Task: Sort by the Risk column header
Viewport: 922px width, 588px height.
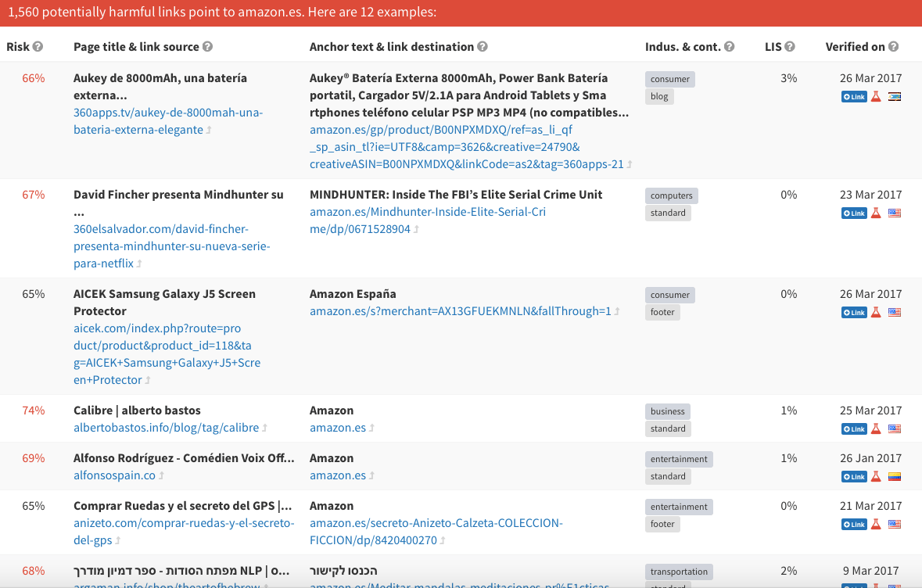Action: pyautogui.click(x=18, y=47)
